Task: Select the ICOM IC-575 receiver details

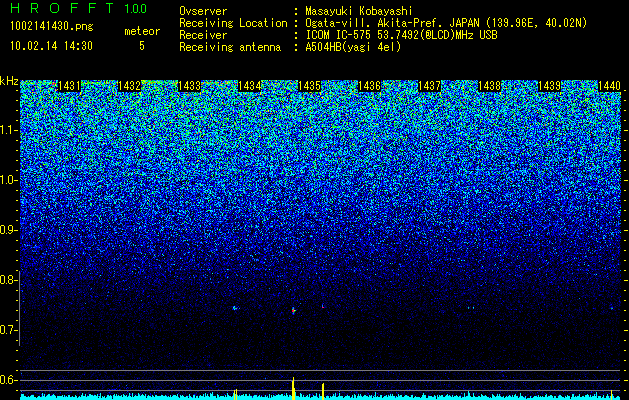Action: pyautogui.click(x=401, y=35)
